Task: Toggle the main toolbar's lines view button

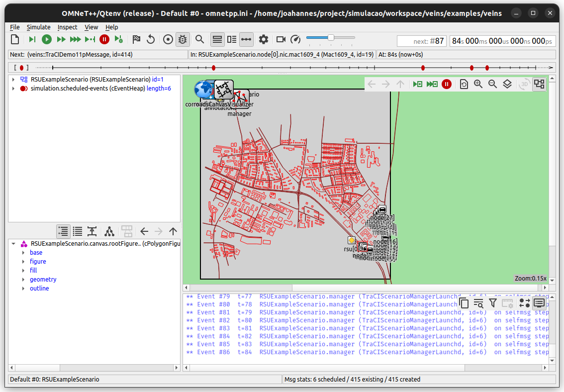Action: coord(217,40)
